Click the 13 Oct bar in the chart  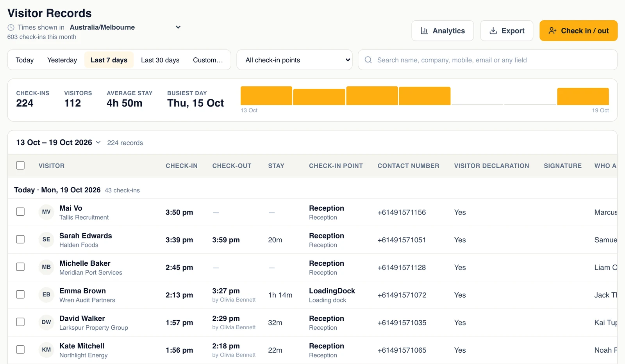click(x=266, y=96)
